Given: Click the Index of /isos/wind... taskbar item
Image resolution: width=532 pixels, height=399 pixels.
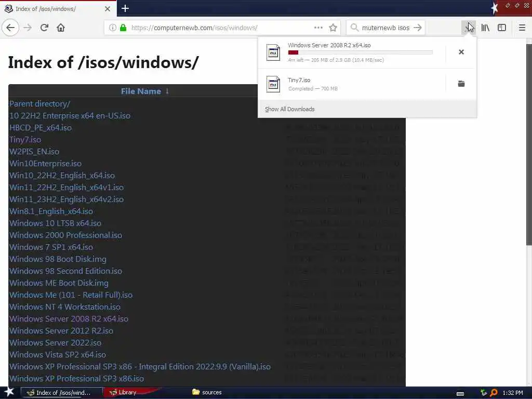Looking at the screenshot, I should (61, 393).
